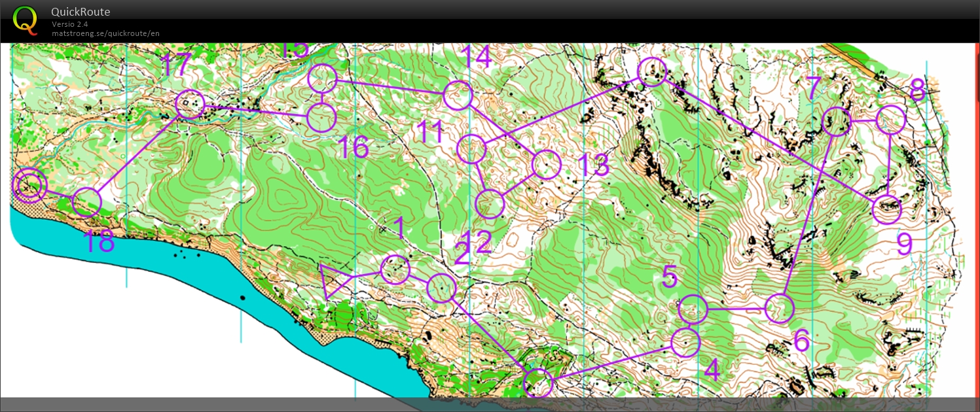980x412 pixels.
Task: Open the matstroeng.se/quickroute/en link
Action: point(105,33)
